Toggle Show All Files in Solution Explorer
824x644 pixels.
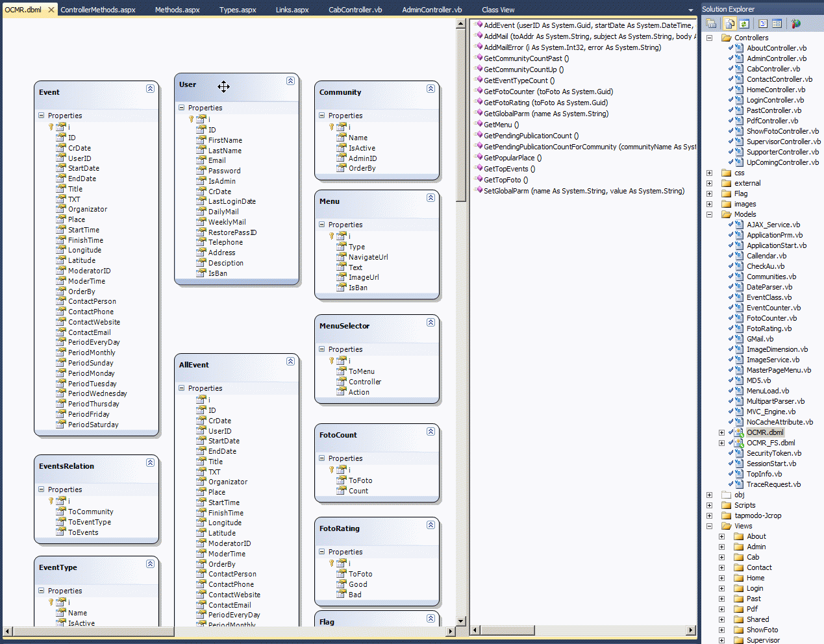[x=730, y=23]
